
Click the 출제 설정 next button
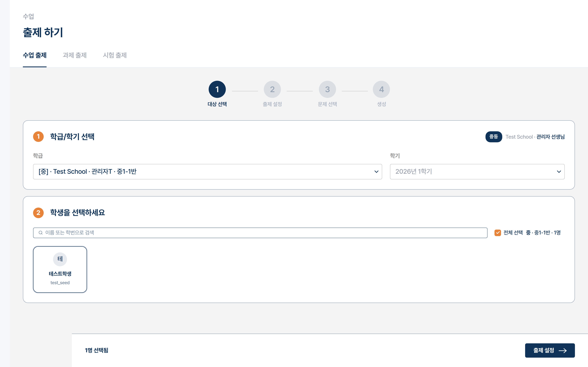550,350
